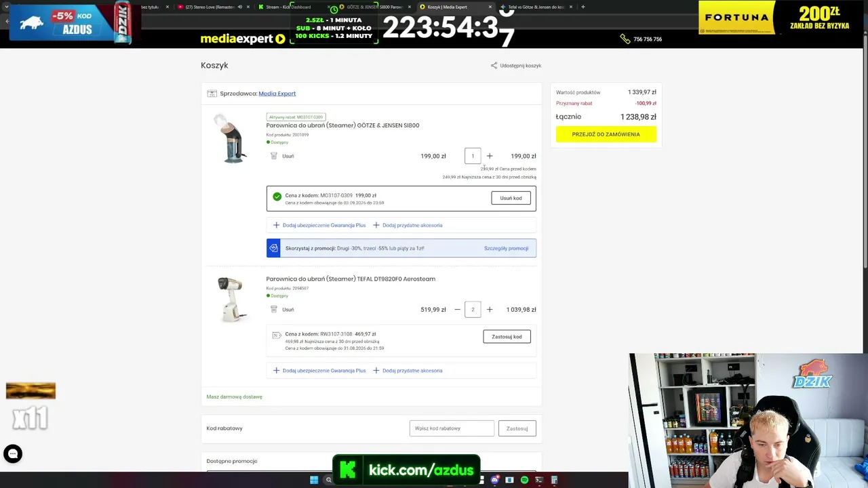868x488 pixels.
Task: Mute the Stereo Love tab audio icon
Action: 239,7
